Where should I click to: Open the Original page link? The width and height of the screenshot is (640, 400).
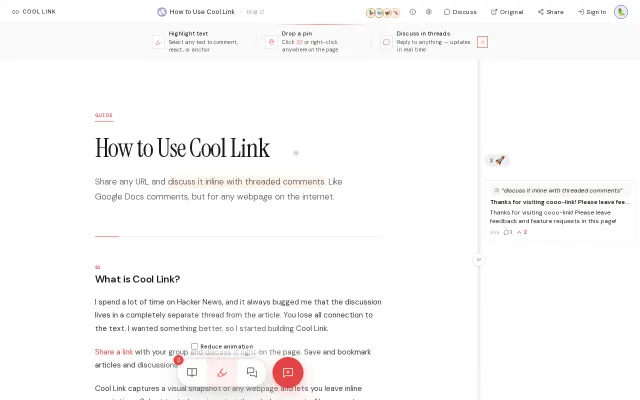coord(507,12)
